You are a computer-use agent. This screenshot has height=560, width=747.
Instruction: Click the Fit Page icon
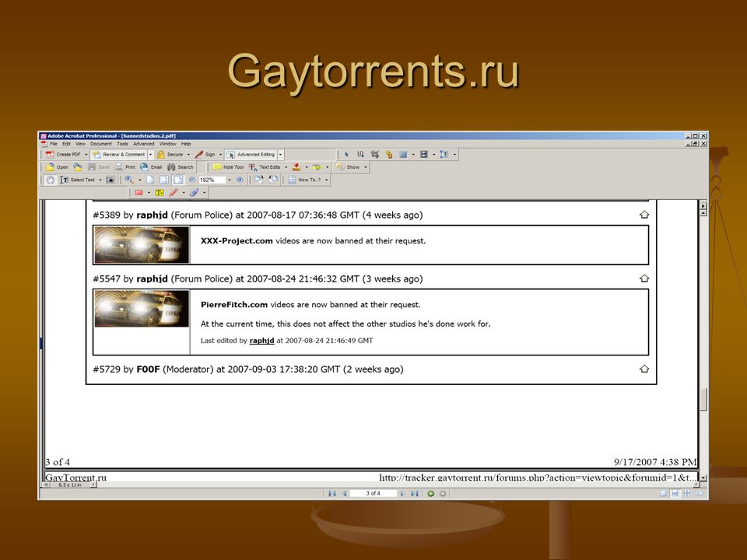164,180
